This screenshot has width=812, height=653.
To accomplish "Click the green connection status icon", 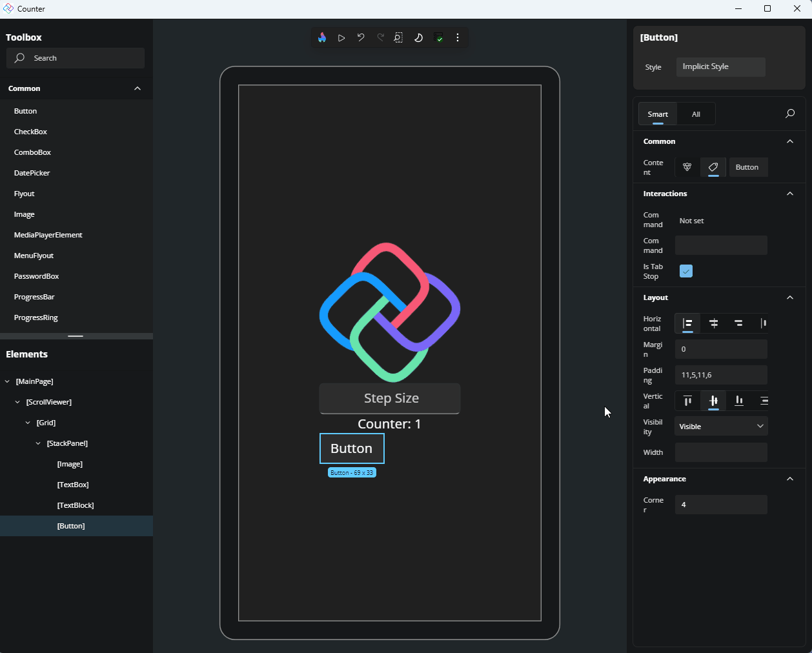I will tap(440, 37).
